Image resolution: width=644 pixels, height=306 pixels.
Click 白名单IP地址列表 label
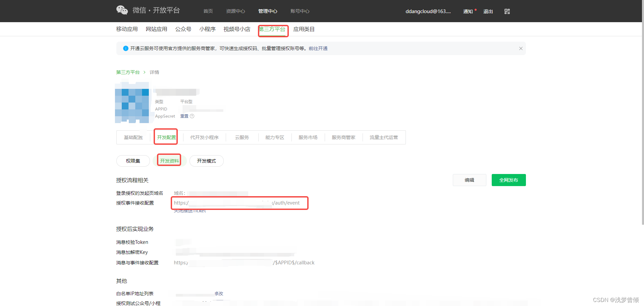[x=135, y=294]
